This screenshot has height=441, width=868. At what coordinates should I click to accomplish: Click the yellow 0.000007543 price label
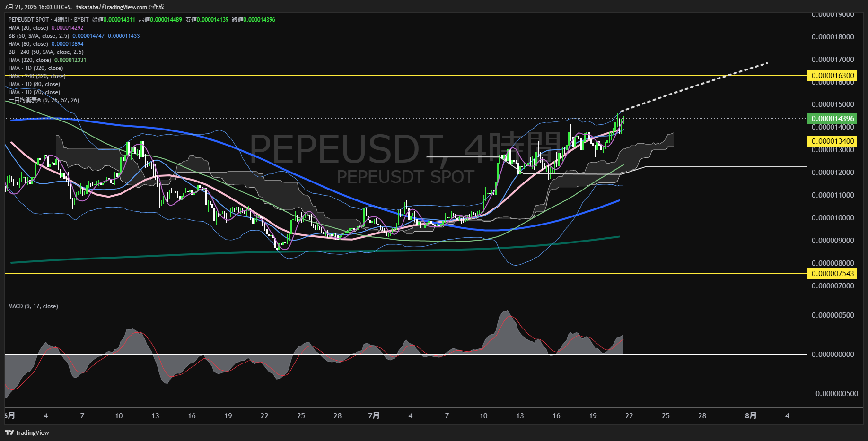pos(833,274)
